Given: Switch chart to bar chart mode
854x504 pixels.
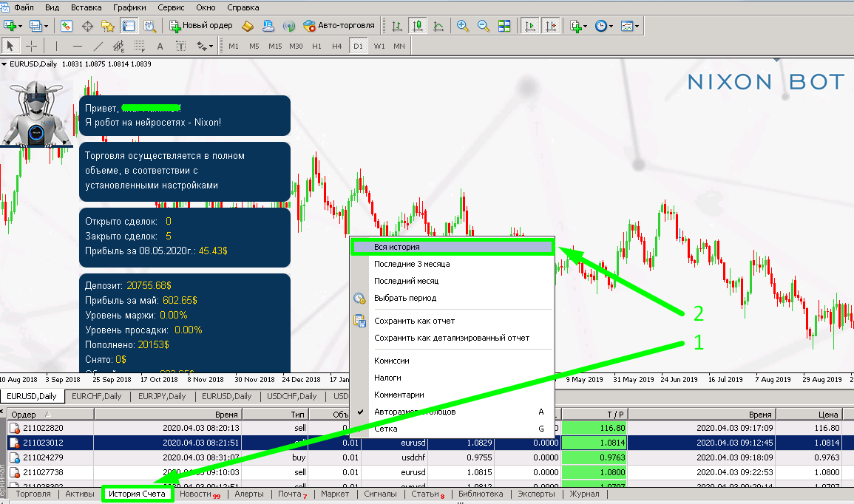Looking at the screenshot, I should tap(396, 26).
